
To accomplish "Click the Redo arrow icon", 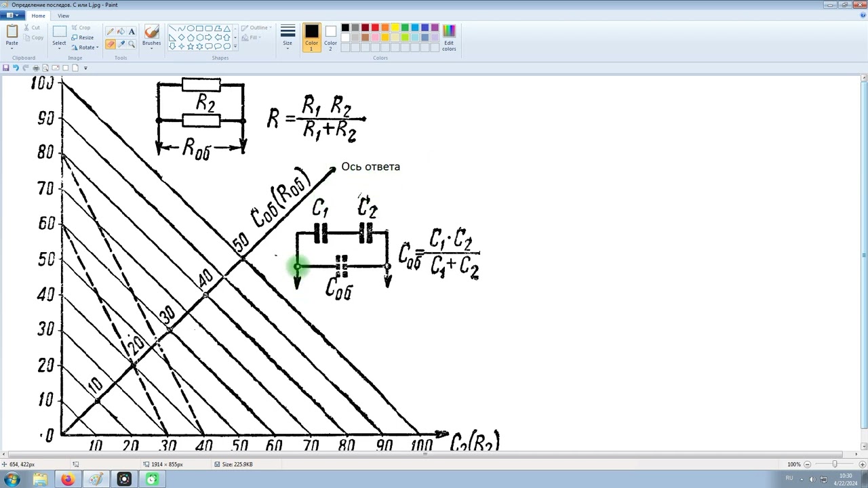I will click(x=26, y=68).
